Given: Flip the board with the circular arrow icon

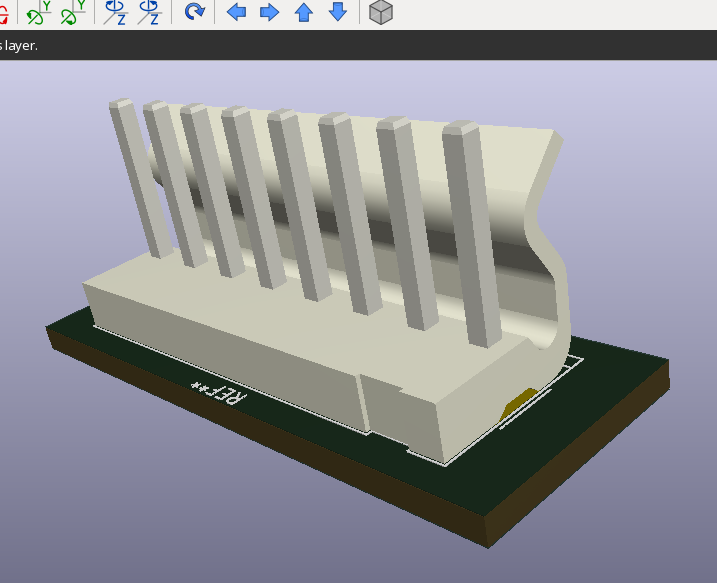Looking at the screenshot, I should (x=194, y=12).
